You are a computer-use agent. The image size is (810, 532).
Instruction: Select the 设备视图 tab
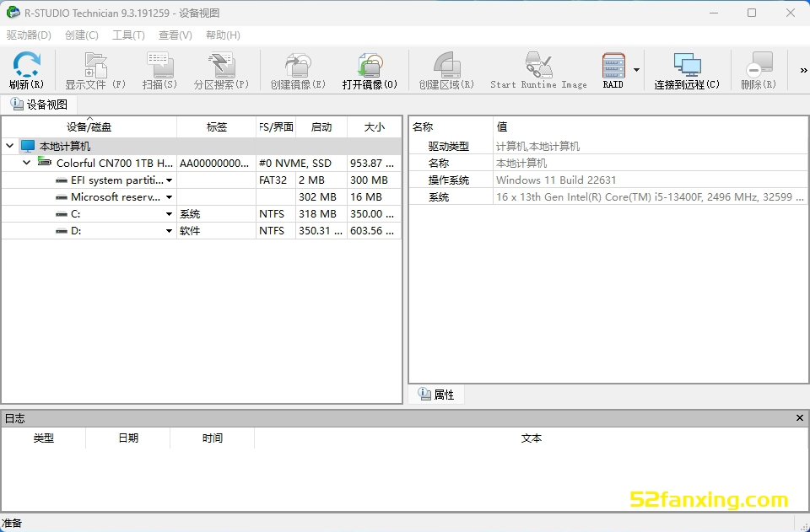pos(40,105)
